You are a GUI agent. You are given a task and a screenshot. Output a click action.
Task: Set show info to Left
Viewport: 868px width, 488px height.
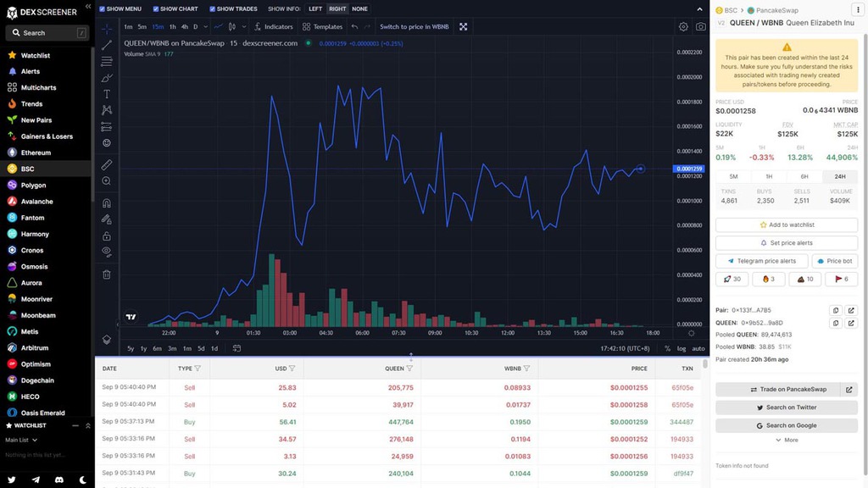[x=315, y=8]
